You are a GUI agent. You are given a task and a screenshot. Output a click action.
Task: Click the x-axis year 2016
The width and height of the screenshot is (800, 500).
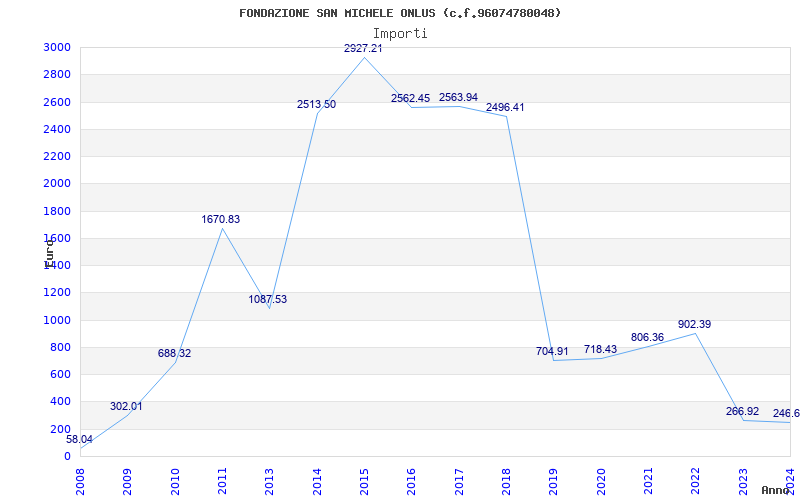click(412, 482)
